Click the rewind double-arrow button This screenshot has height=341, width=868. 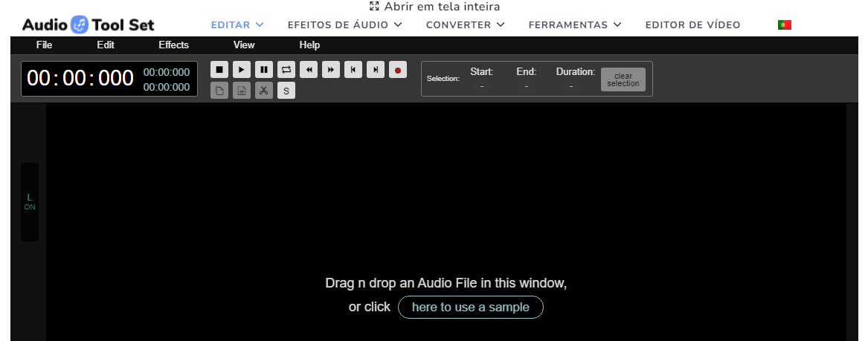309,70
